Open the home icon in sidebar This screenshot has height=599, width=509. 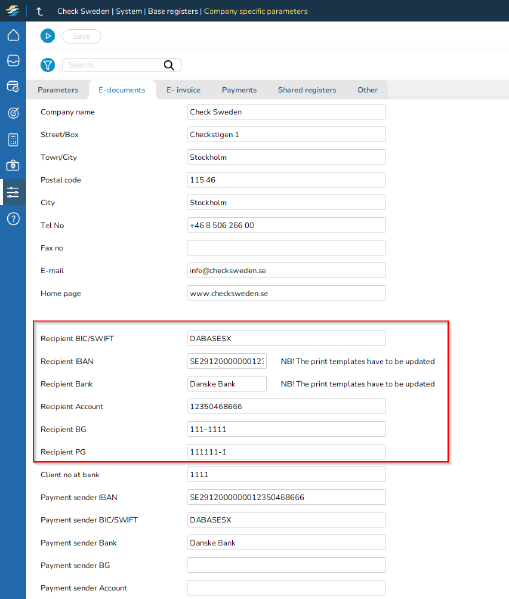pyautogui.click(x=13, y=35)
